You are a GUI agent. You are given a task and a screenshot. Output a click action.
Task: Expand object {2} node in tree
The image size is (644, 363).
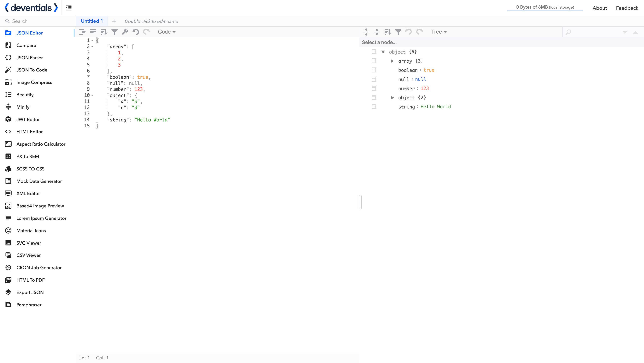click(392, 98)
